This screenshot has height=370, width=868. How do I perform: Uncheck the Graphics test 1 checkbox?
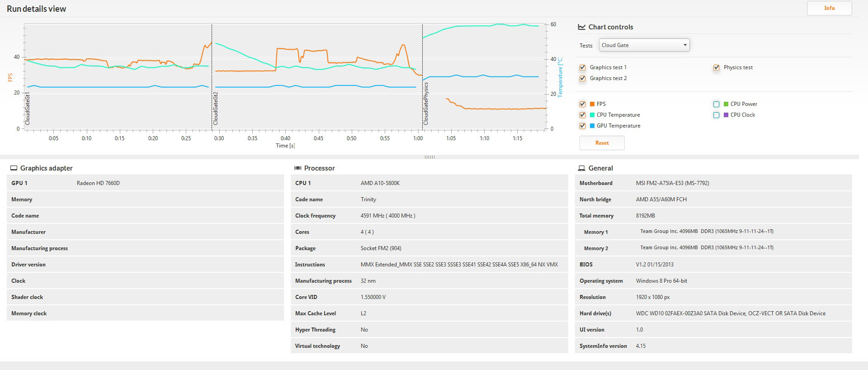click(x=582, y=68)
